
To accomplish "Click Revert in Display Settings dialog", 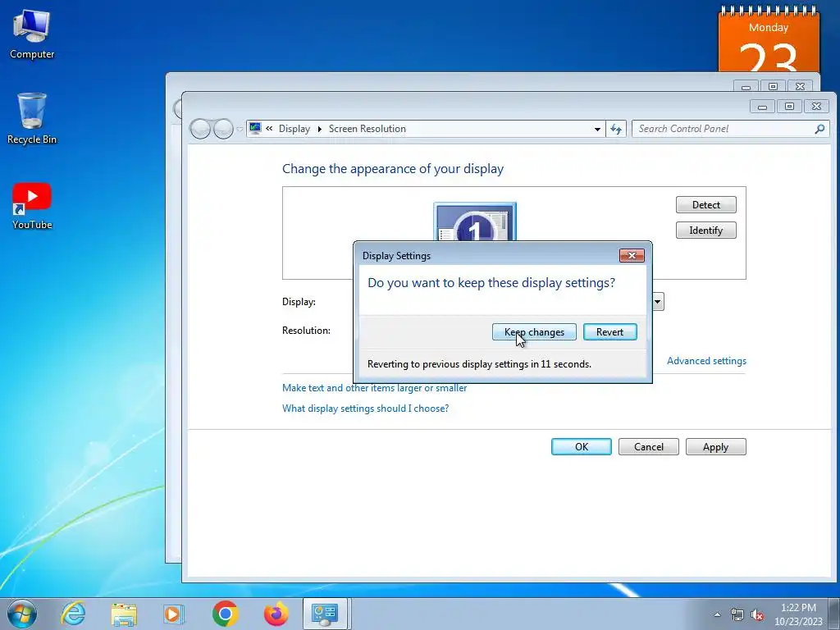I will 609,332.
